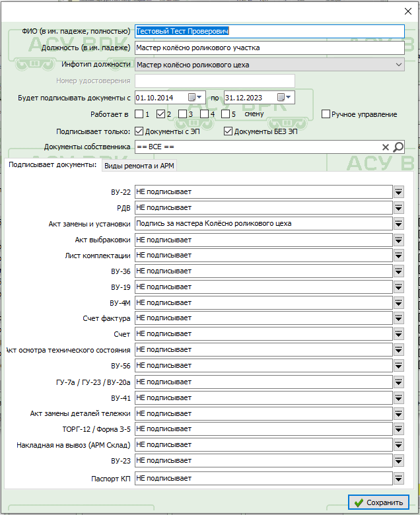Click the Должность input field
Screen dimensions: 420x515
(269, 48)
